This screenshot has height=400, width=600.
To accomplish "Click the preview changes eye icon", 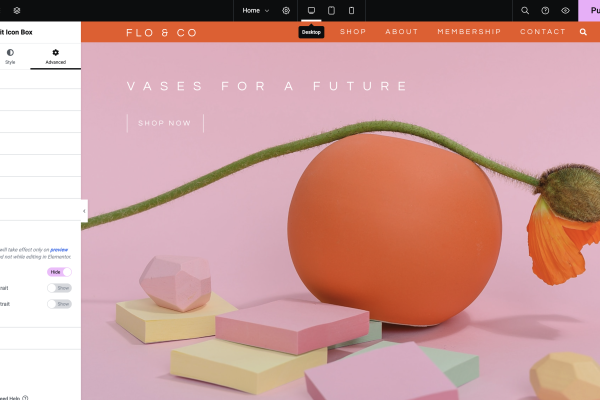I will pyautogui.click(x=565, y=11).
